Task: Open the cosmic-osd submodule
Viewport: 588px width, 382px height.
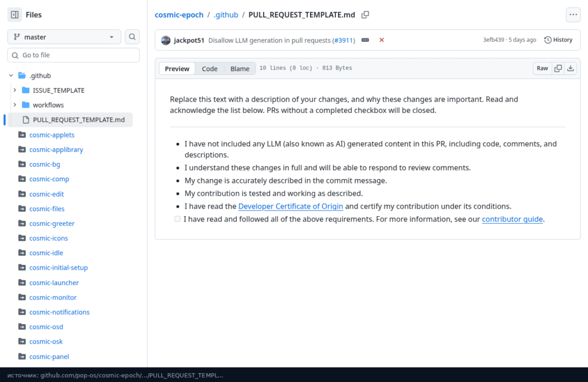Action: [46, 327]
